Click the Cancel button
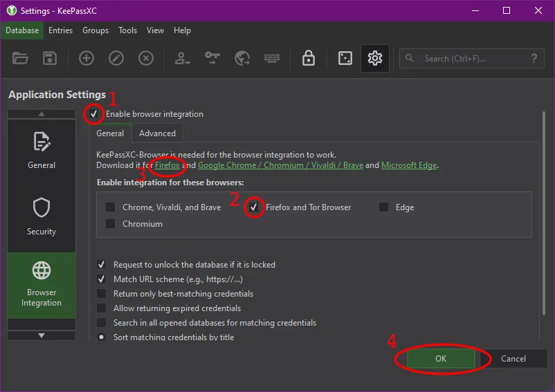The height and width of the screenshot is (392, 555). click(x=513, y=358)
